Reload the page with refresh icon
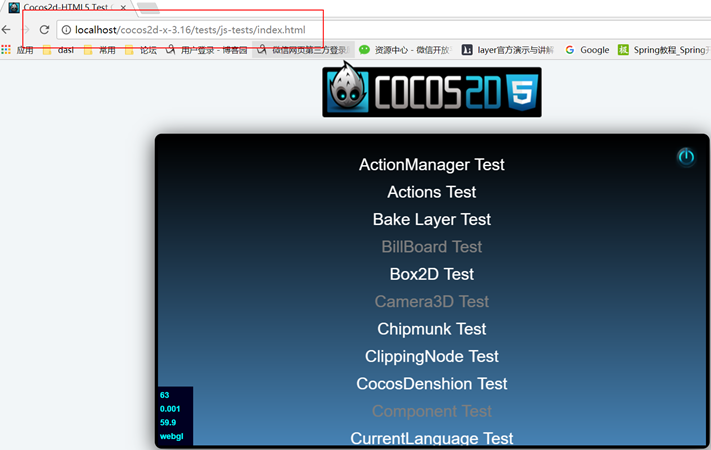 44,30
